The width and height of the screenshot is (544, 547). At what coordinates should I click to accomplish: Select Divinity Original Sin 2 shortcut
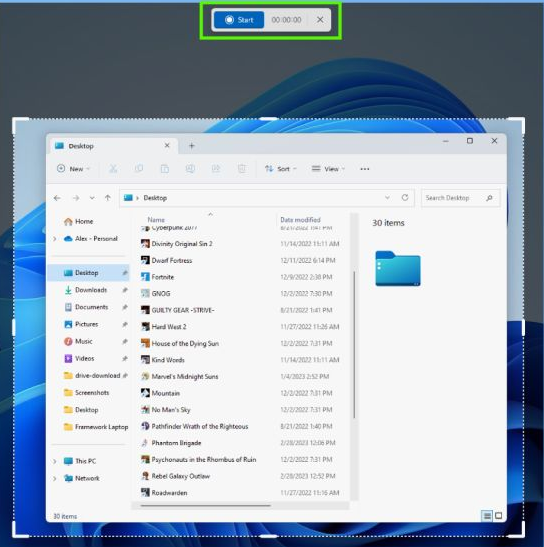coord(177,244)
